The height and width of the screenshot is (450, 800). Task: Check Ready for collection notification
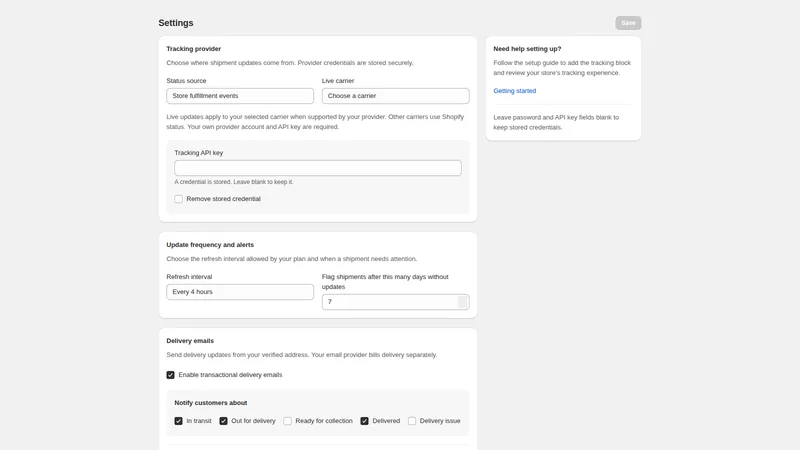pos(288,421)
